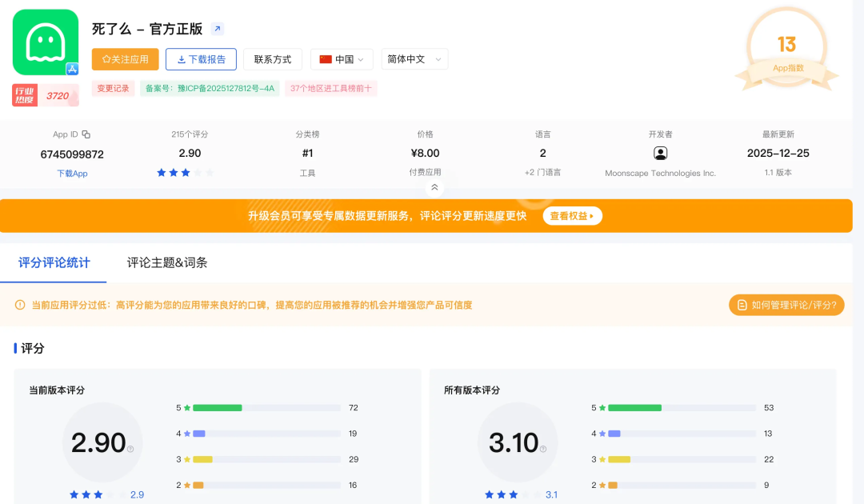Click the question mark icon beside the 2.90 score

(x=130, y=449)
